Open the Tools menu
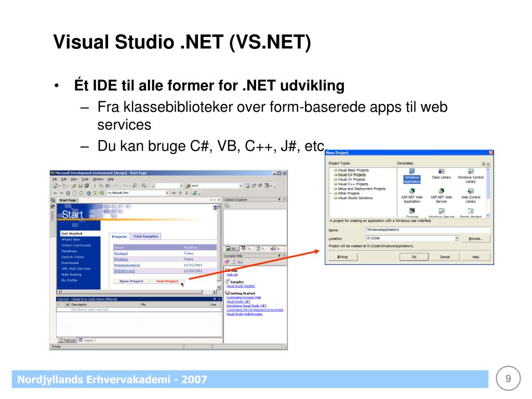This screenshot has height=399, width=532. tap(85, 179)
